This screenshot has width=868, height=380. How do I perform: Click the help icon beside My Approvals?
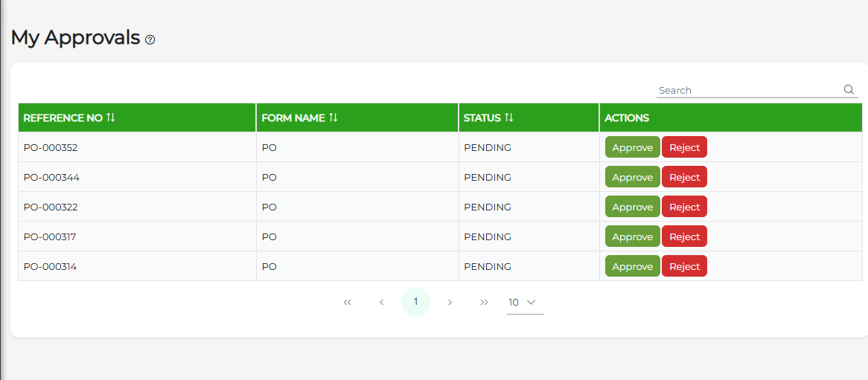[x=150, y=40]
